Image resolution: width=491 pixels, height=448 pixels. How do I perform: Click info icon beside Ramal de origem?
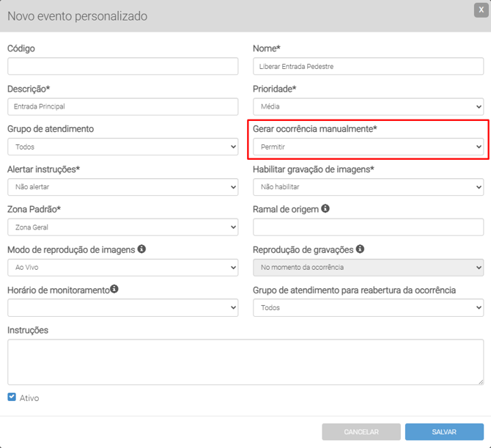pyautogui.click(x=325, y=209)
